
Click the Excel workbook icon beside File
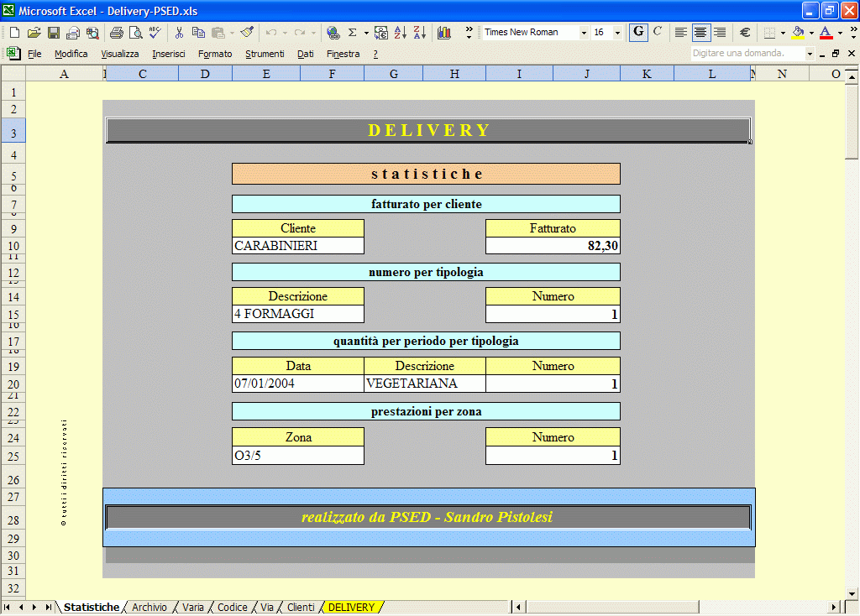(13, 54)
